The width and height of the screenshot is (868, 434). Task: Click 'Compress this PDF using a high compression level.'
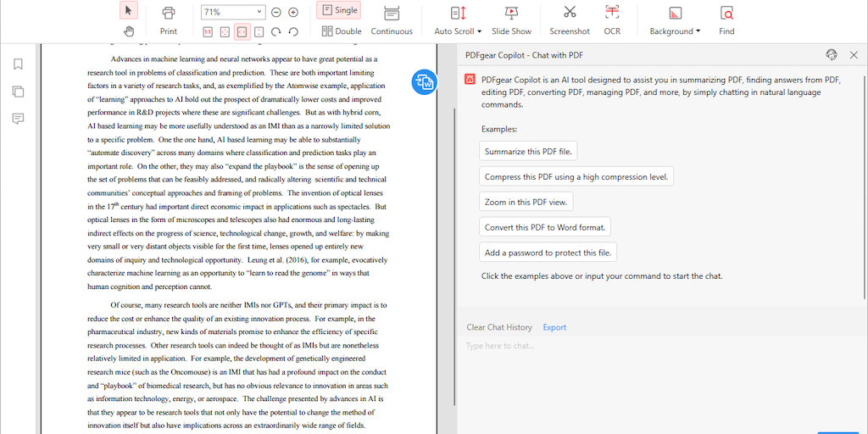click(576, 176)
